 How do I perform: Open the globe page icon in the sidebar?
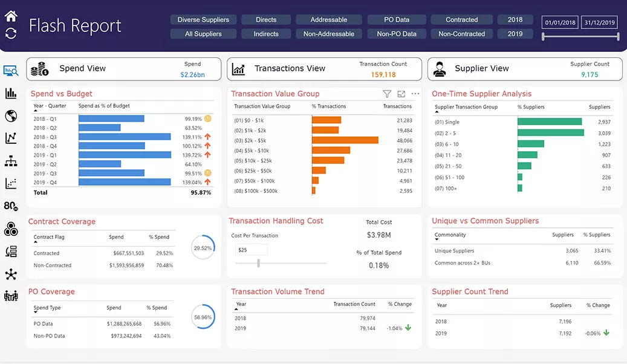pyautogui.click(x=11, y=115)
